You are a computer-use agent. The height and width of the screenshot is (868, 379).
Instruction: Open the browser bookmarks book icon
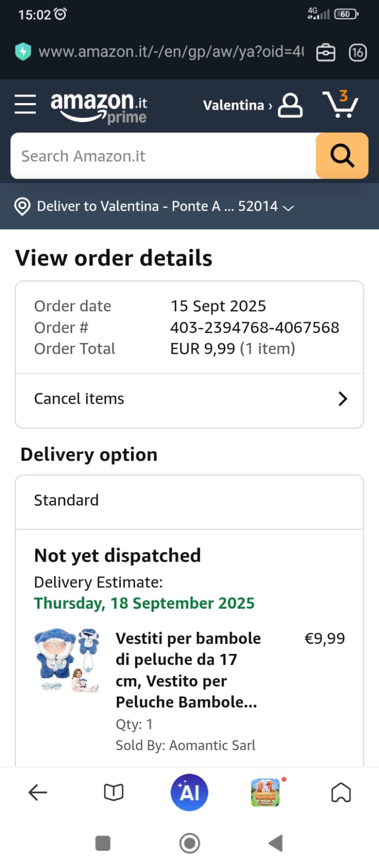point(113,793)
